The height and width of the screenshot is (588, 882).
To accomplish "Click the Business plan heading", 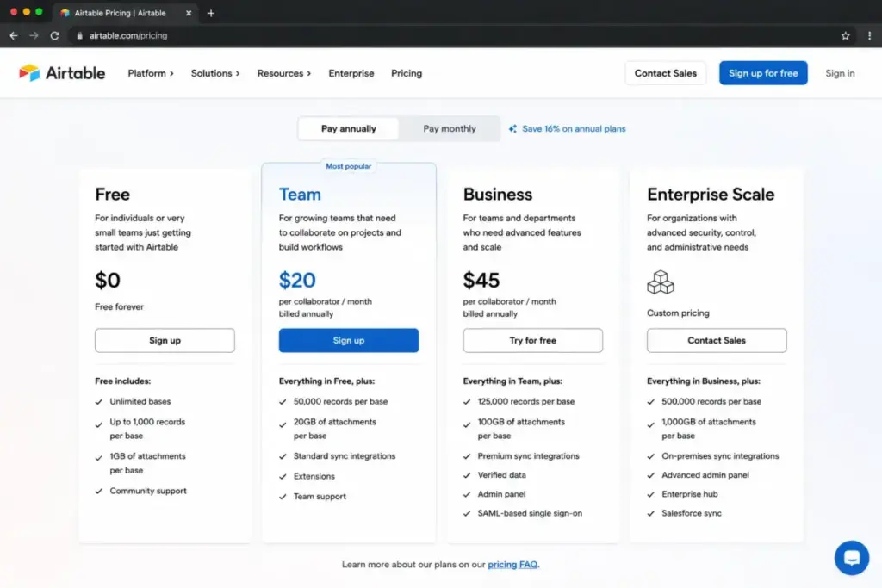I will 497,195.
